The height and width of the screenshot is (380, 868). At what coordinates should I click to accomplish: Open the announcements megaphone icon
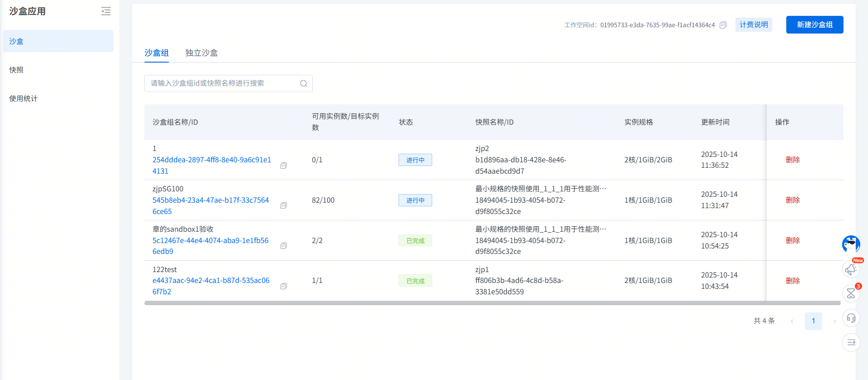(x=851, y=269)
